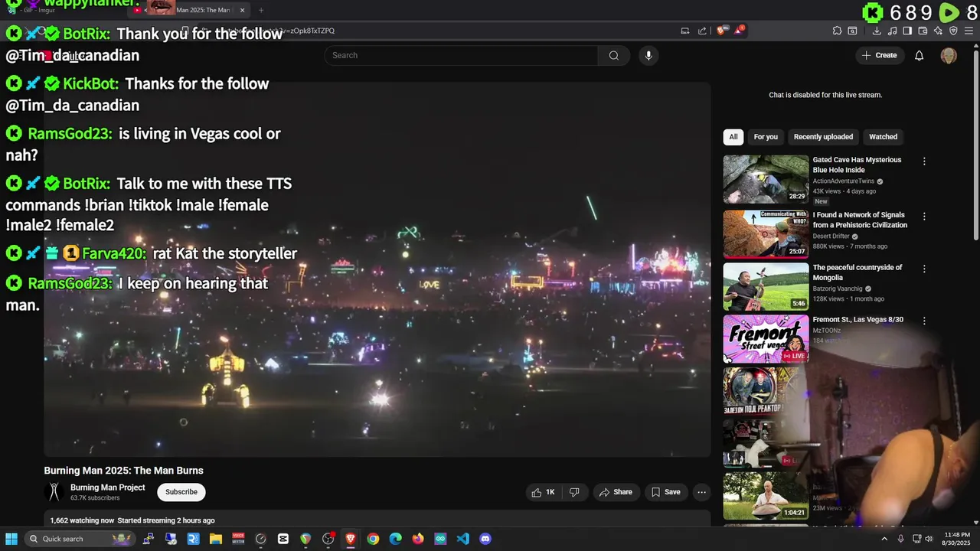The width and height of the screenshot is (980, 551).
Task: Open the peaceful countryside of Mongolia thumbnail
Action: tap(766, 286)
